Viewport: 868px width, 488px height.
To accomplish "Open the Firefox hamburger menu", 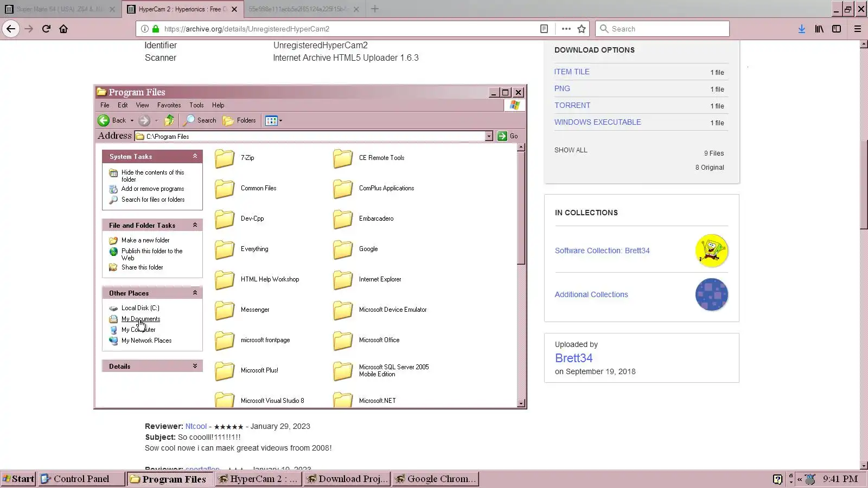I will [x=858, y=29].
